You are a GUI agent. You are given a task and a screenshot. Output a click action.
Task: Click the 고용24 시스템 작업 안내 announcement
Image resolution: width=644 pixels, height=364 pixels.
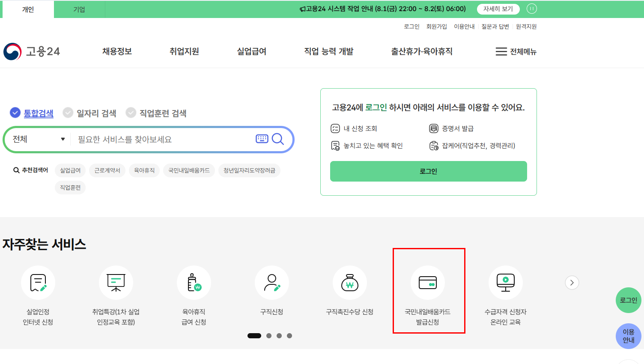point(383,9)
